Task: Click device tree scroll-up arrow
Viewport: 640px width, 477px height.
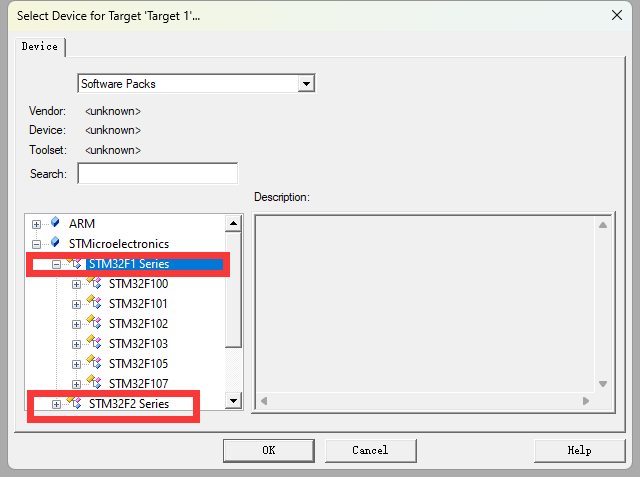Action: point(233,223)
